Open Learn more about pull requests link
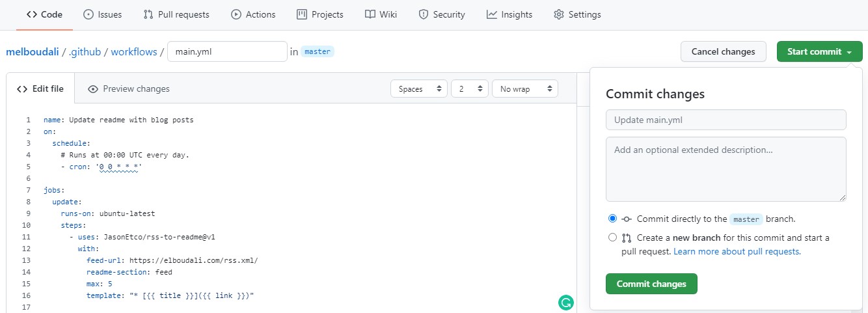 [737, 251]
